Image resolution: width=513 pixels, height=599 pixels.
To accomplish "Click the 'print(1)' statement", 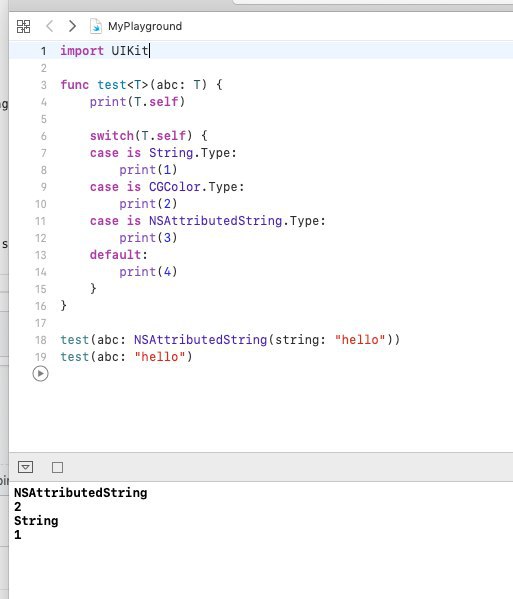I will click(148, 170).
